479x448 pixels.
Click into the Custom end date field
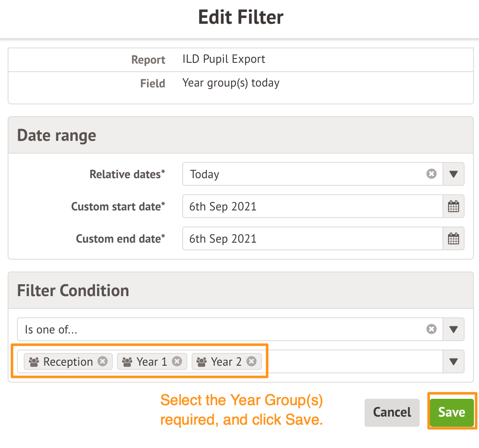[312, 239]
